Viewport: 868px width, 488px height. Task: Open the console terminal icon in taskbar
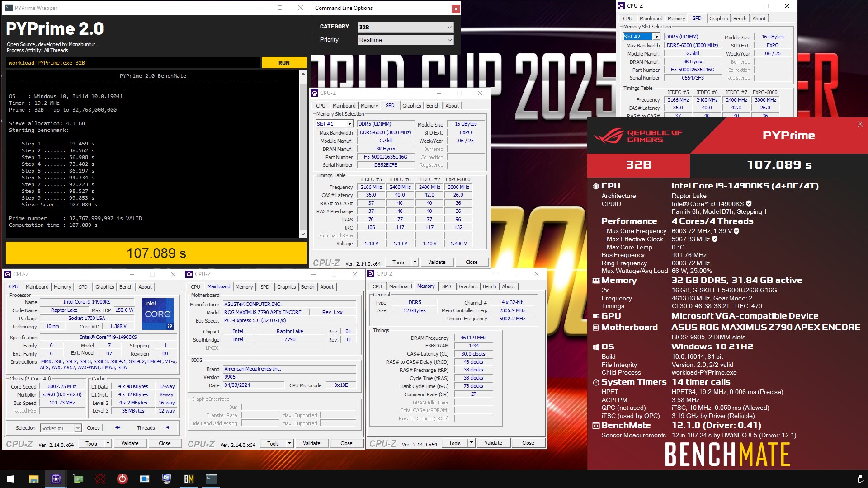coord(211,479)
